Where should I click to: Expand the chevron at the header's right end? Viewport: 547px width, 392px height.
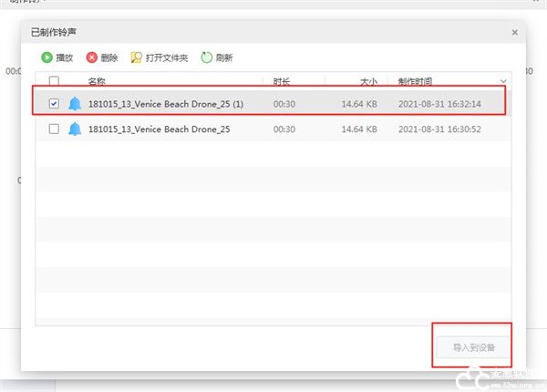pos(504,81)
